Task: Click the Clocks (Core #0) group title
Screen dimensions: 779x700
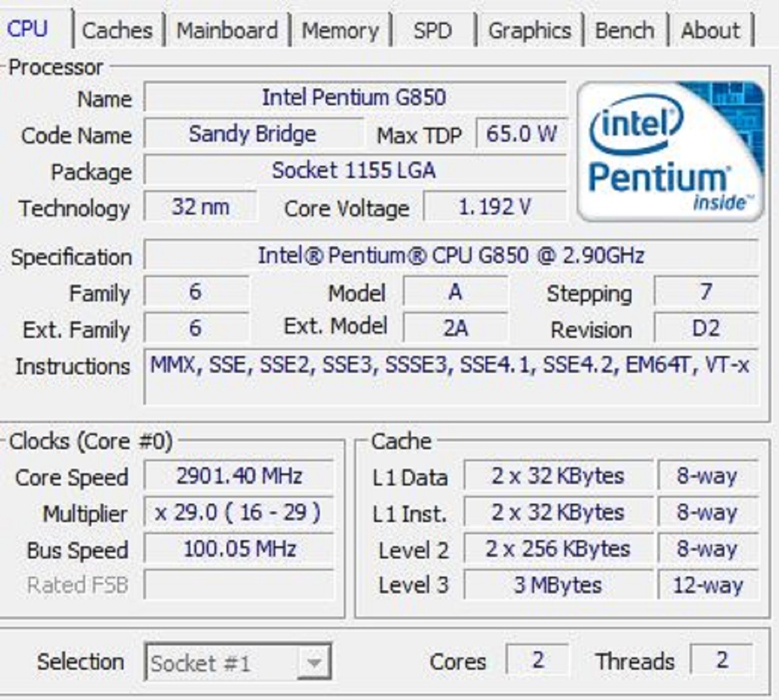Action: point(91,441)
